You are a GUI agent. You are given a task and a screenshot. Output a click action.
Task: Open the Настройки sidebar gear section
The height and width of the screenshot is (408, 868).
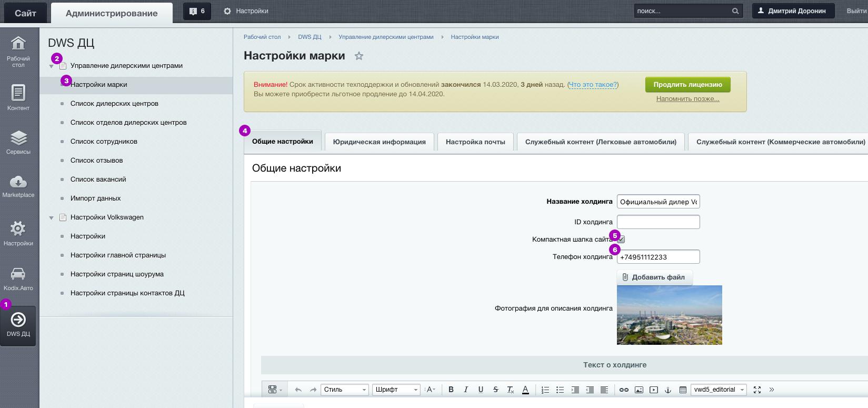click(x=18, y=234)
